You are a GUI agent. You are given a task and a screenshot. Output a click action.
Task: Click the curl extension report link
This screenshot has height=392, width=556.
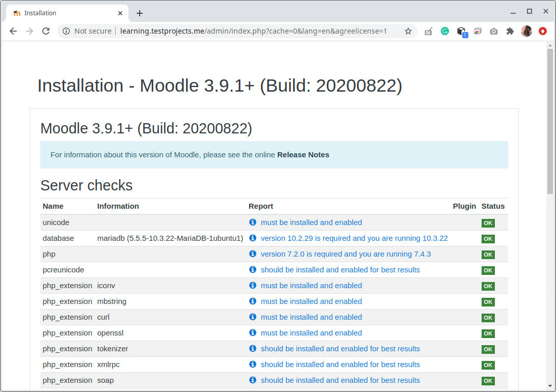pos(311,317)
